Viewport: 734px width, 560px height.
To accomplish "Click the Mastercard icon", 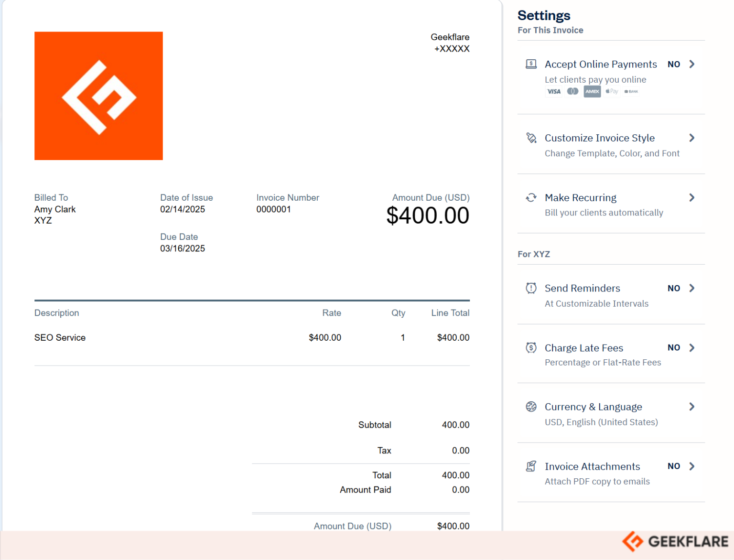I will pos(572,91).
